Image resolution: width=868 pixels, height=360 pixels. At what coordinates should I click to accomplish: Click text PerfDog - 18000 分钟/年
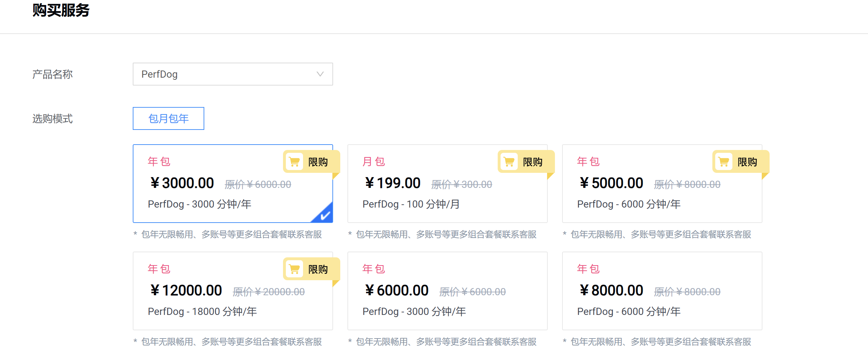(202, 311)
